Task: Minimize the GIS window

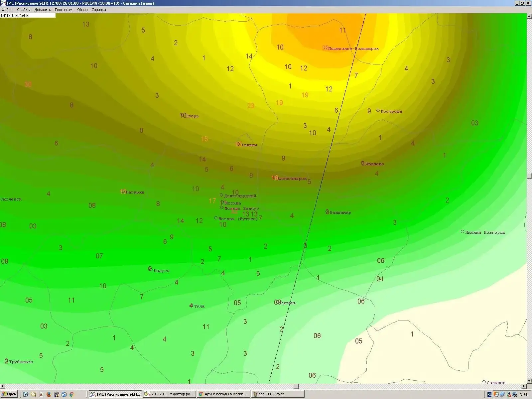Action: [x=517, y=3]
